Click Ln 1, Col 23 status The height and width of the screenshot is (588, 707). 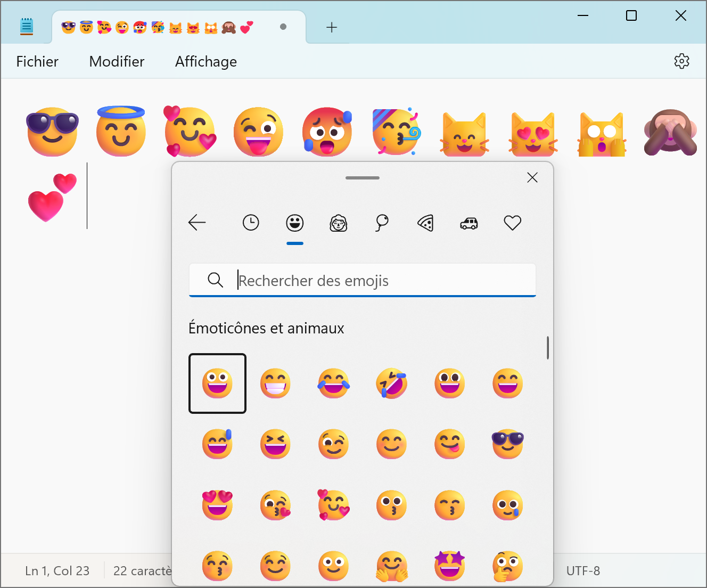57,571
